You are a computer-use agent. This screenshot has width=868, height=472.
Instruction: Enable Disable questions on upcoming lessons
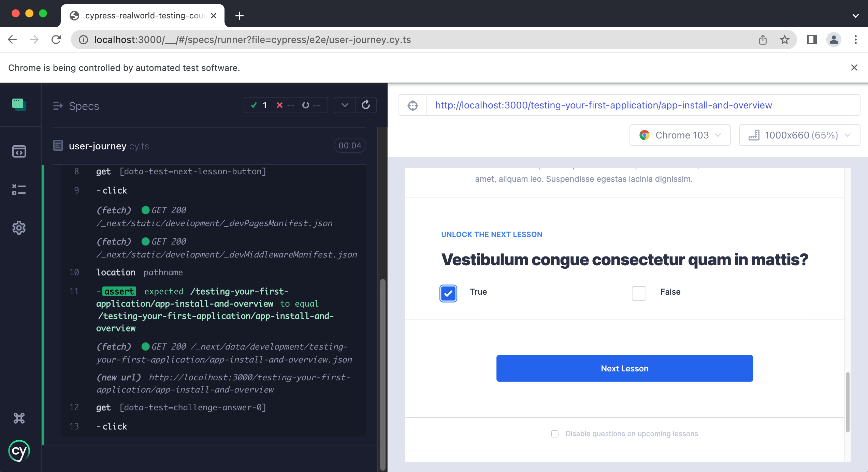(x=555, y=434)
